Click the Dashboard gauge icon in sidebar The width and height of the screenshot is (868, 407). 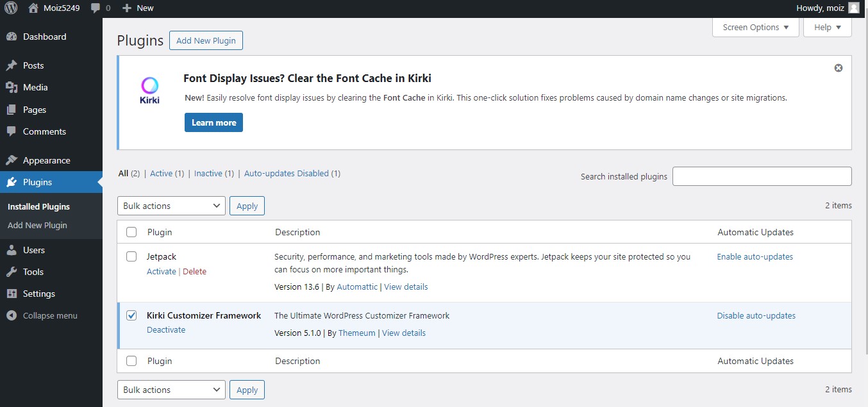coord(12,37)
